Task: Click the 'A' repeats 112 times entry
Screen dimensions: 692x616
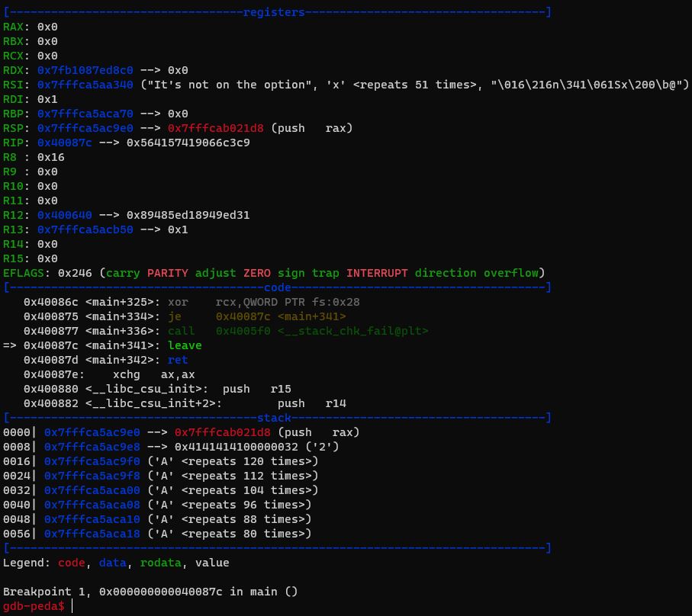Action: point(233,476)
